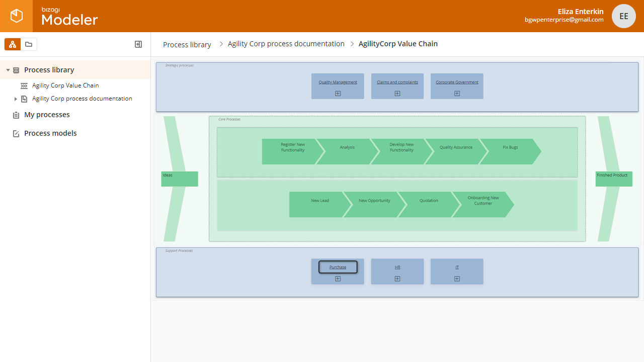644x362 pixels.
Task: Click the Process library stack icon
Action: tap(16, 70)
